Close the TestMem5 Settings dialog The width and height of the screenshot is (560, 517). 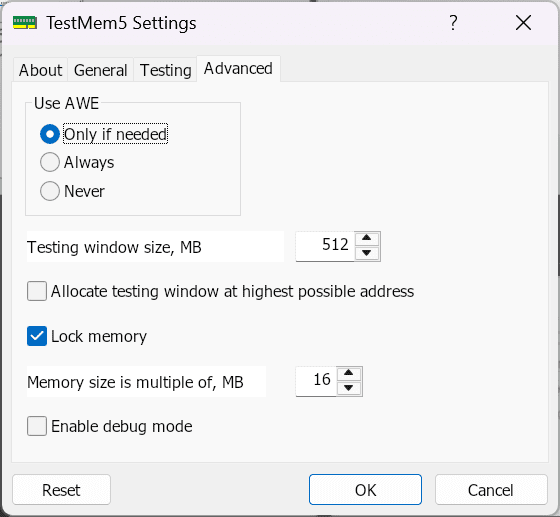click(523, 23)
